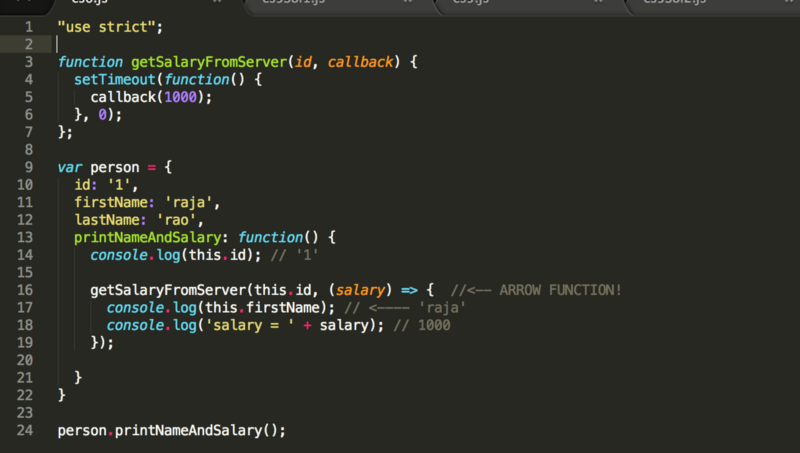Viewport: 800px width, 453px height.
Task: Click line number 16 in the gutter
Action: [25, 290]
